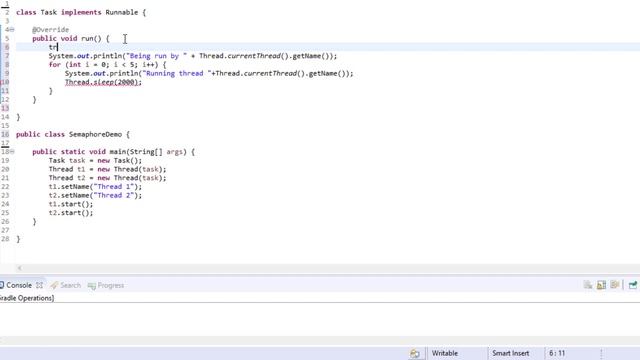Open the Progress tab
Image resolution: width=640 pixels, height=360 pixels.
click(x=111, y=285)
